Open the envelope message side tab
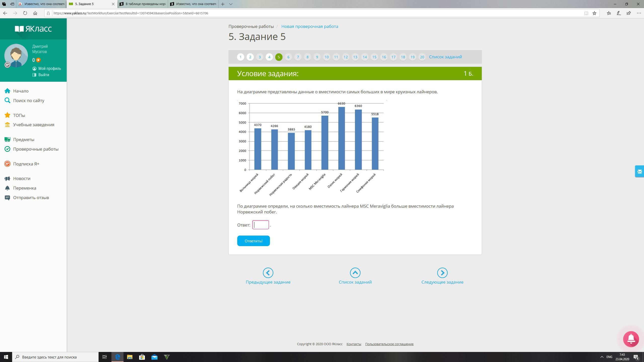Viewport: 644px width, 362px height. pos(639,171)
